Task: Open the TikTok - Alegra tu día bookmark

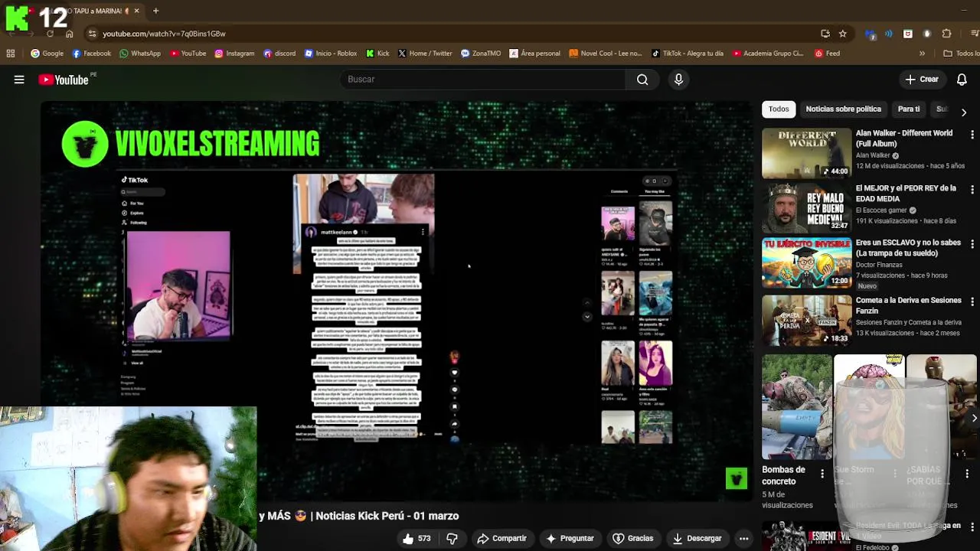Action: tap(687, 54)
